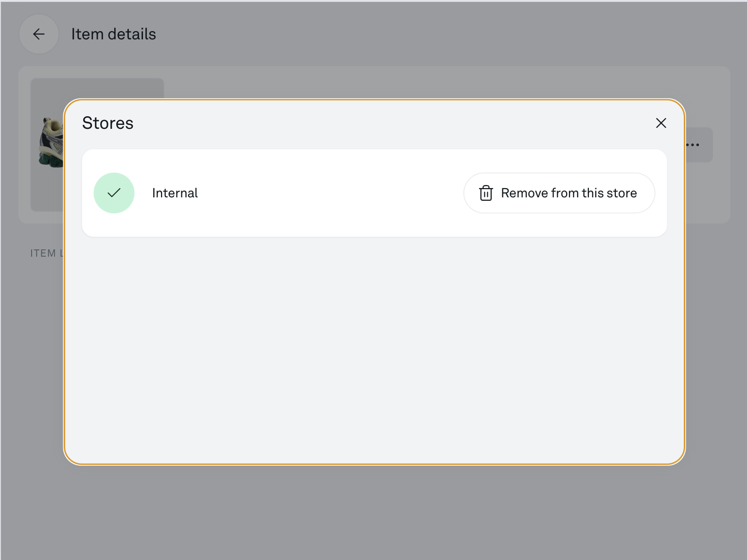Click the Stores dialog heading

tap(107, 123)
